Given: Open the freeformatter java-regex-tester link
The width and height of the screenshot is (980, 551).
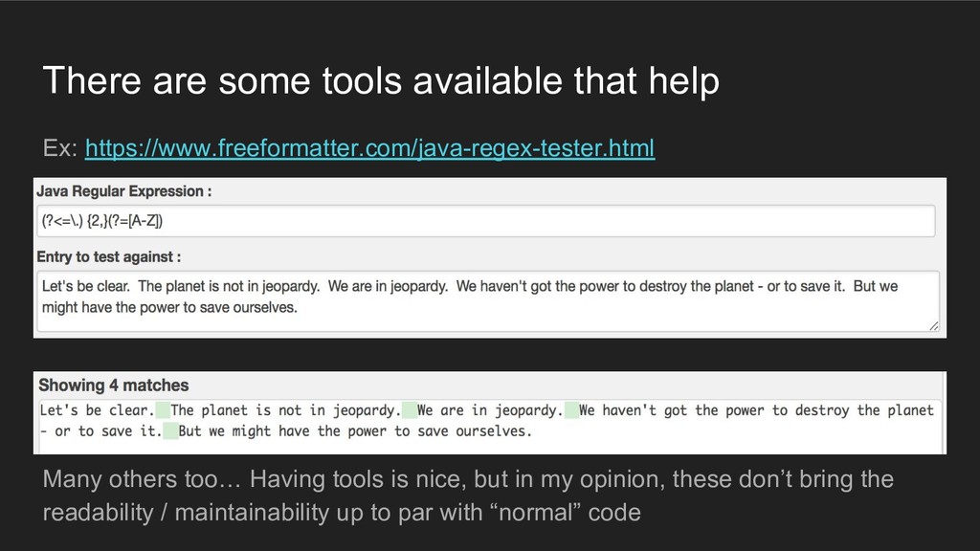Looking at the screenshot, I should (369, 149).
